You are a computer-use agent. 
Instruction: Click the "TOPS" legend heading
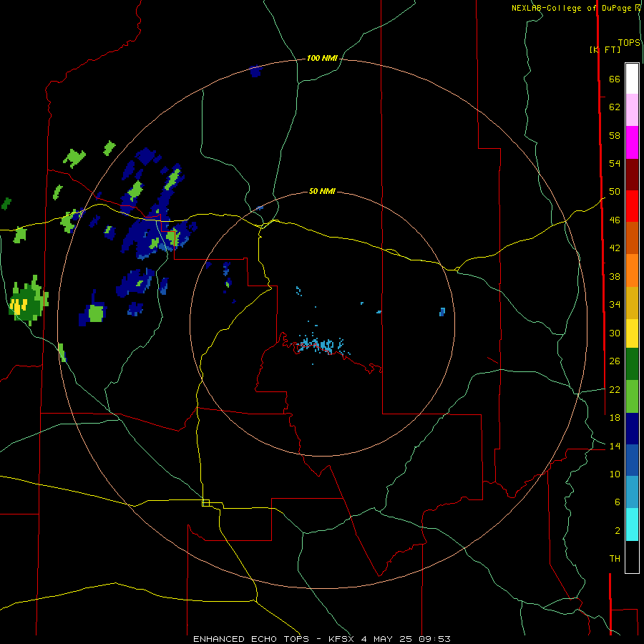[629, 43]
